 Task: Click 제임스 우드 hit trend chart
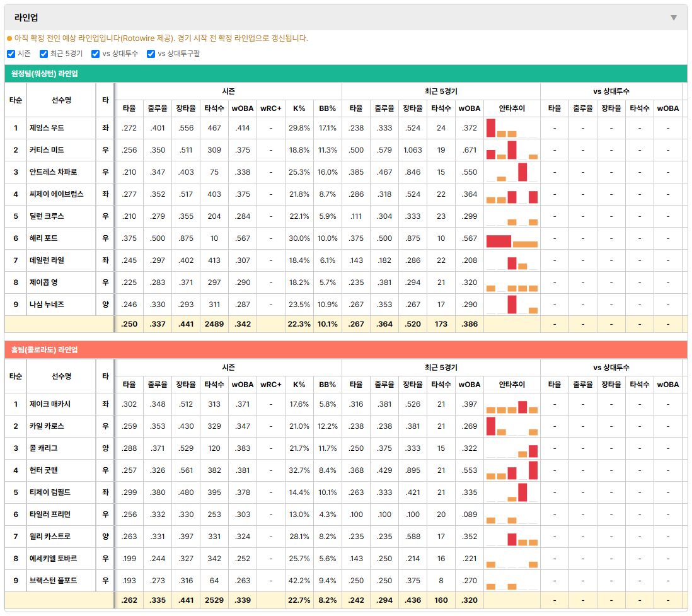512,128
